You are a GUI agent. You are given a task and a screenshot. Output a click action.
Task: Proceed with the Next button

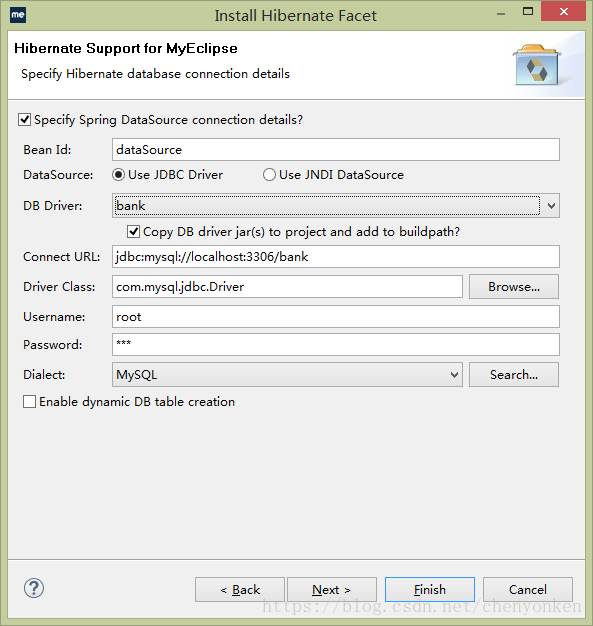331,589
